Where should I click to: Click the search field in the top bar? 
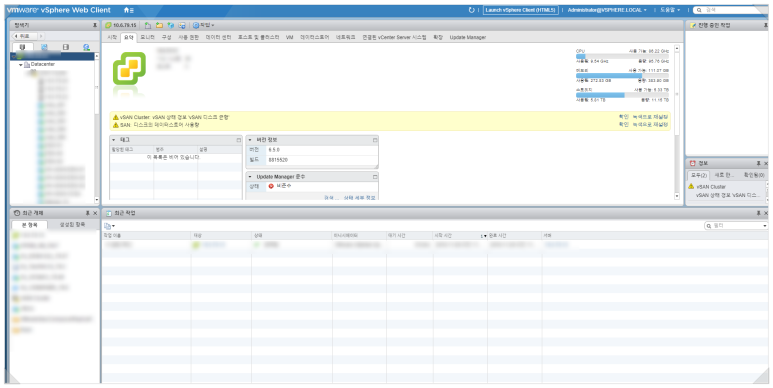coord(731,10)
